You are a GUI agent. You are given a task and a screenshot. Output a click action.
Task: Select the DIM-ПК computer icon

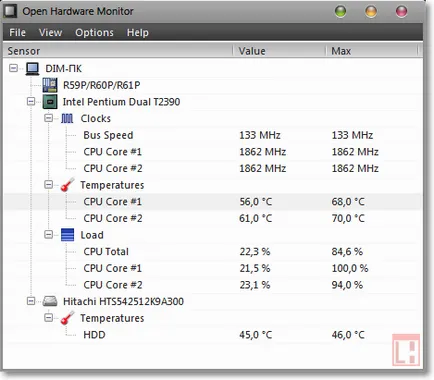click(32, 69)
